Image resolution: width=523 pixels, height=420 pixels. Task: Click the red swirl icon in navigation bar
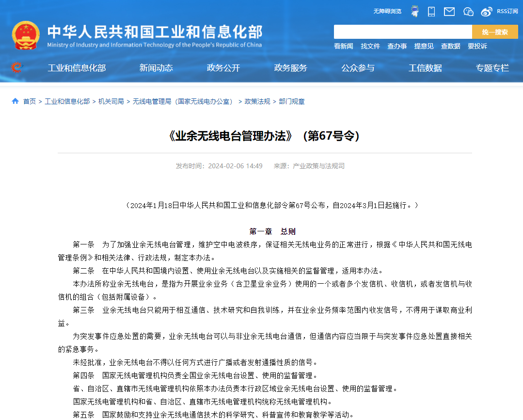pos(16,67)
